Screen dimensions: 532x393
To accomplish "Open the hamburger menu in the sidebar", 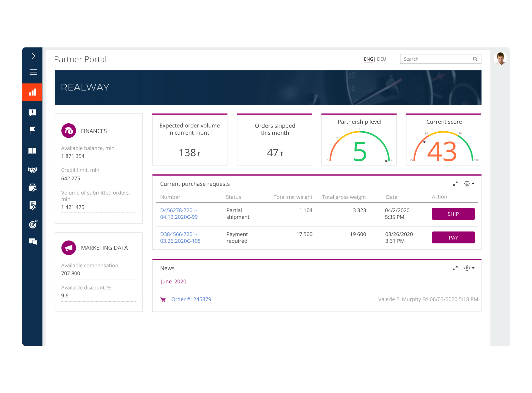I will (33, 72).
